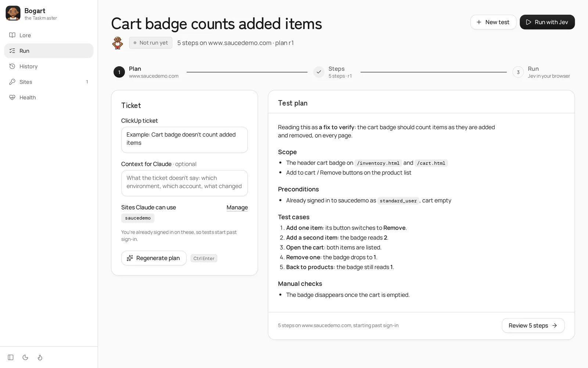
Task: Collapse sidebar using the panel icon
Action: 11,357
